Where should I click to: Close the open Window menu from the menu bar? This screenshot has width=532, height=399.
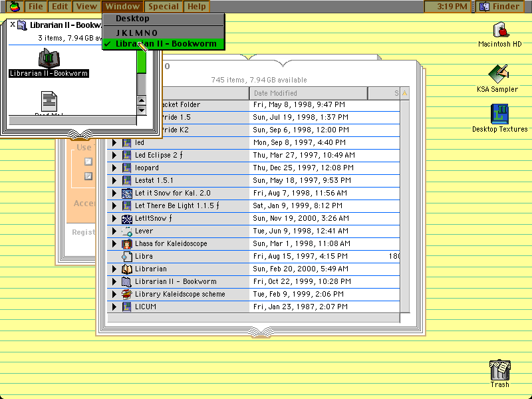tap(122, 7)
